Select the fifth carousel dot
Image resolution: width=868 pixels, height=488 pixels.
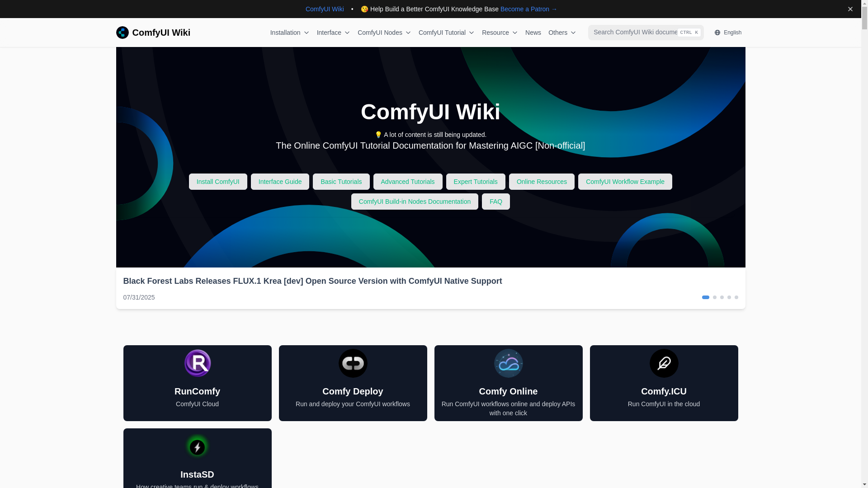pyautogui.click(x=736, y=297)
